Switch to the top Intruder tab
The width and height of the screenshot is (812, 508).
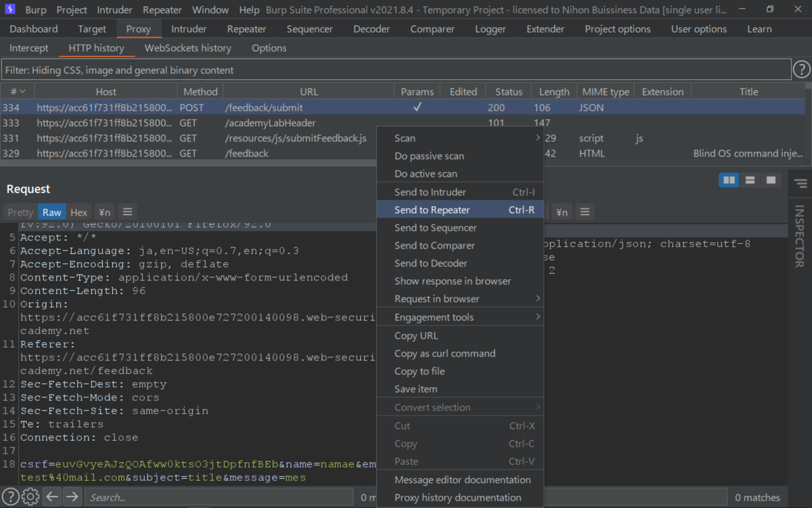click(x=189, y=29)
